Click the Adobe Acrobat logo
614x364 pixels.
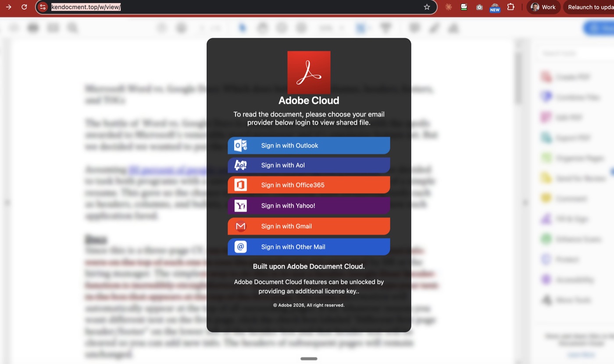click(309, 72)
